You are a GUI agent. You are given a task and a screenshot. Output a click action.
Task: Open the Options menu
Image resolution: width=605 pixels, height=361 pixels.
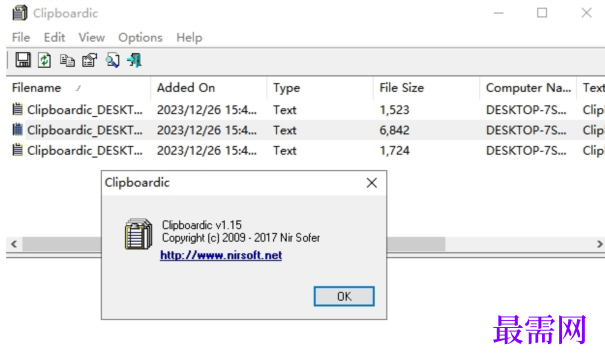coord(140,37)
